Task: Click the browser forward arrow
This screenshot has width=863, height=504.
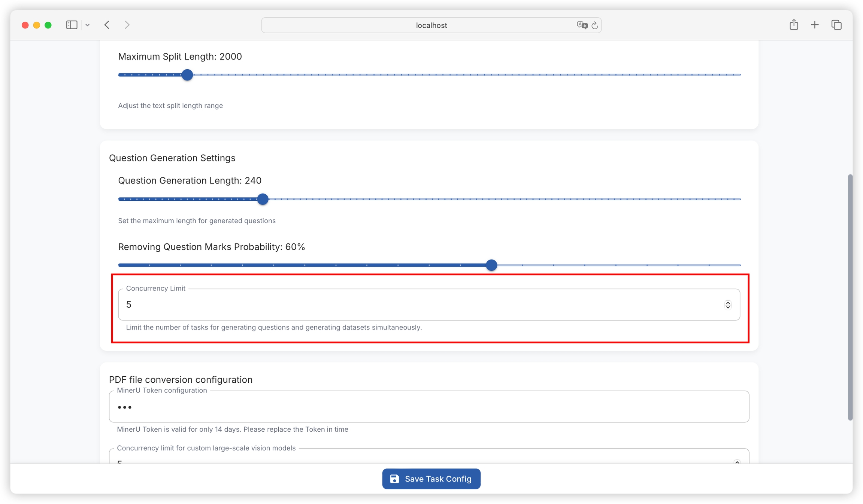Action: pyautogui.click(x=127, y=25)
